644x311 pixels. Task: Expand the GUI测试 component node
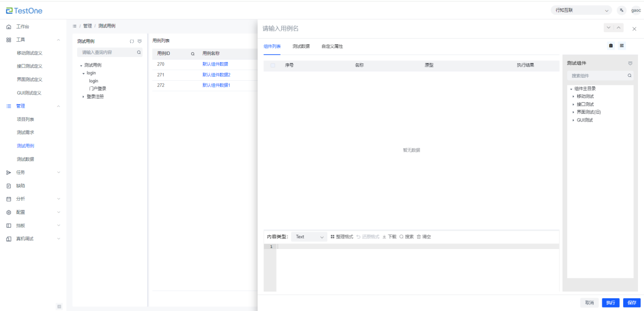[573, 120]
